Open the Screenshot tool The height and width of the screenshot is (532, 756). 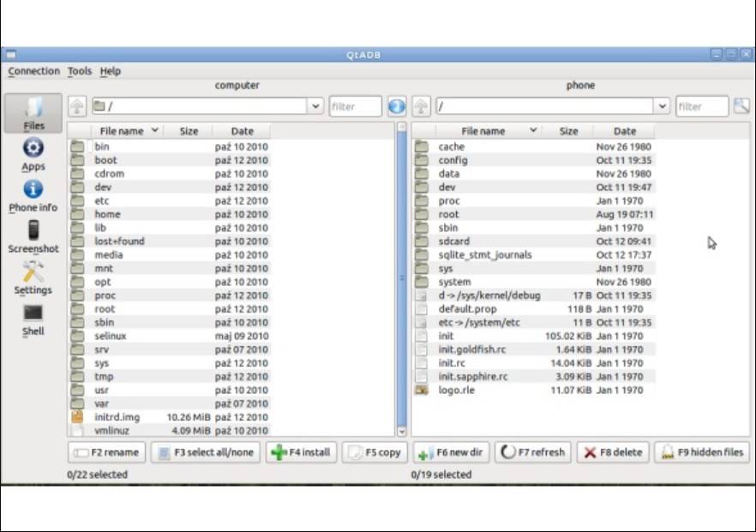pyautogui.click(x=33, y=236)
